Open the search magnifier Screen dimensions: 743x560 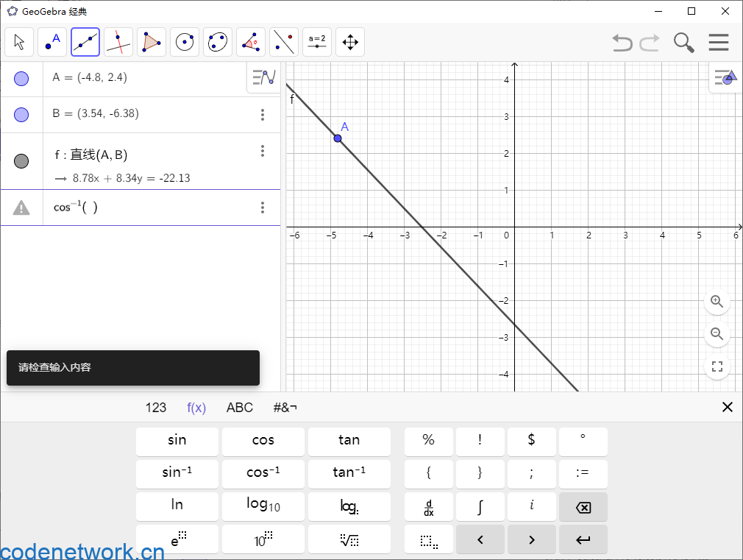coord(683,43)
